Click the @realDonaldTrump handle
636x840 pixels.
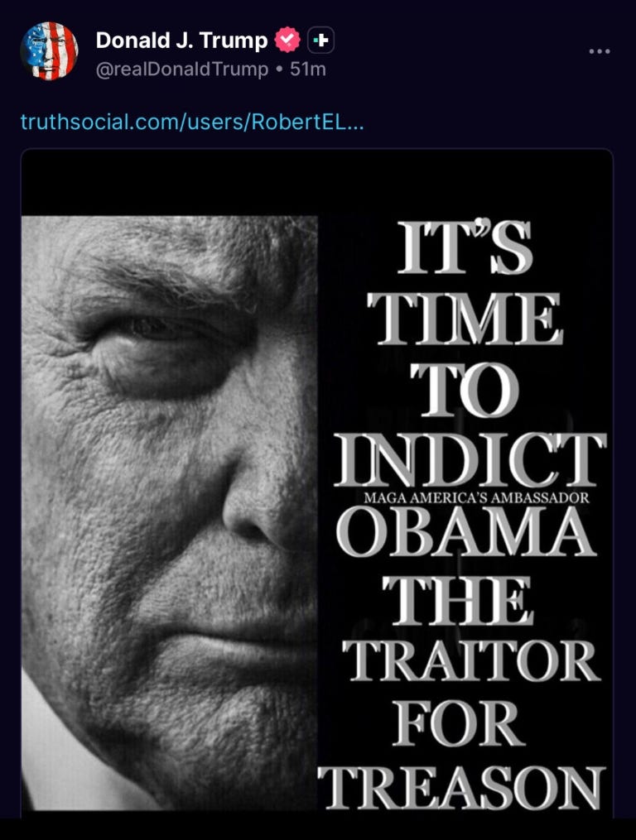click(182, 70)
